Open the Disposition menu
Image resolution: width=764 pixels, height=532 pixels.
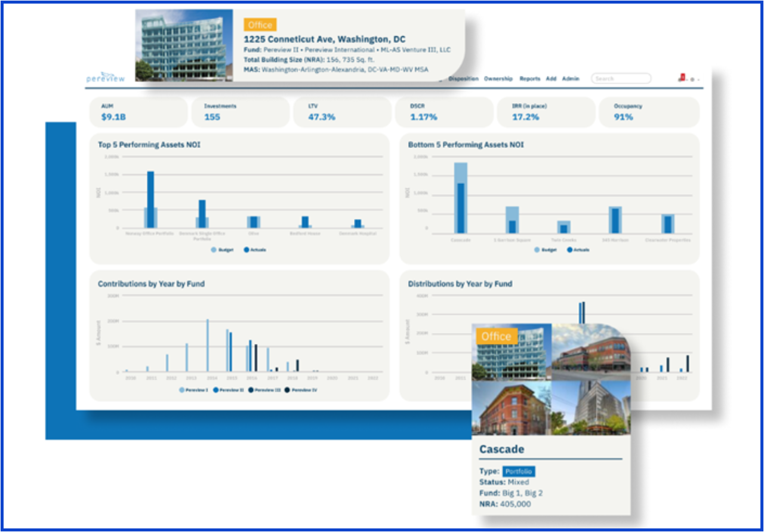tap(463, 79)
